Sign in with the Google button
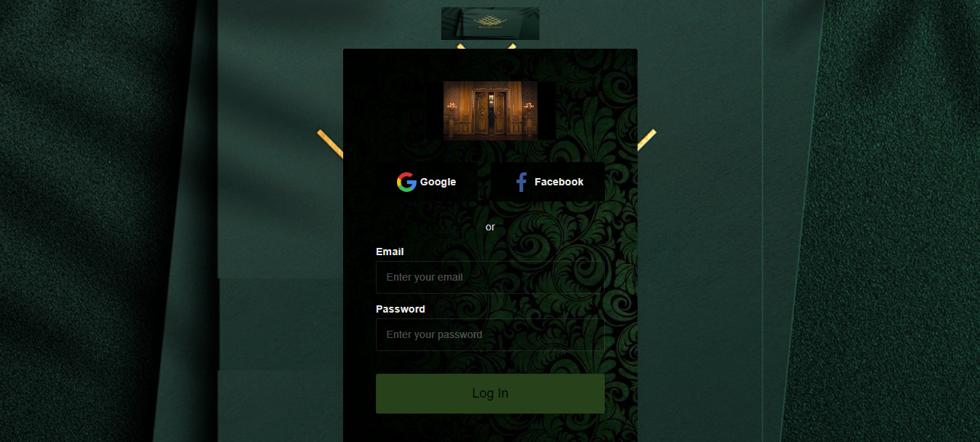The image size is (980, 442). click(427, 182)
